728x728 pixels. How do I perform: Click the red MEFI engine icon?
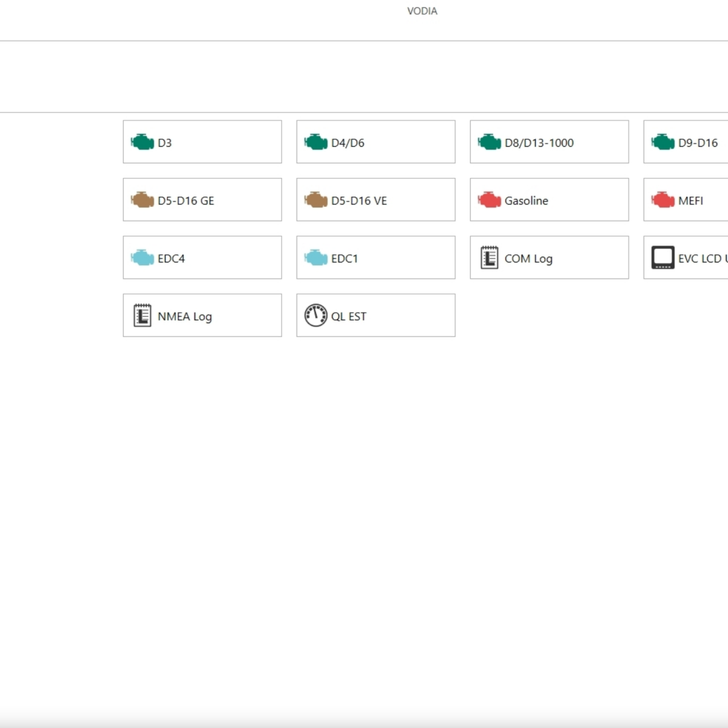(x=663, y=200)
